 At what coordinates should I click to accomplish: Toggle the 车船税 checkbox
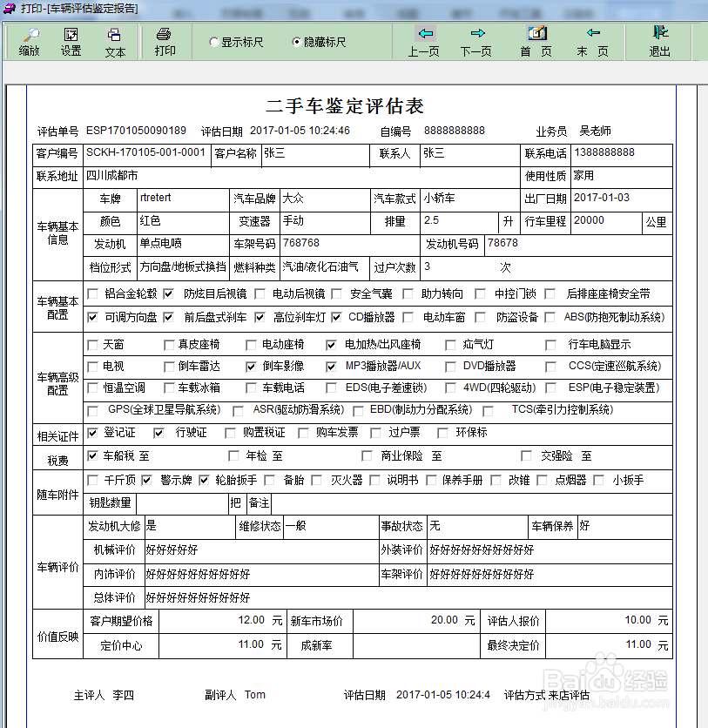point(93,456)
